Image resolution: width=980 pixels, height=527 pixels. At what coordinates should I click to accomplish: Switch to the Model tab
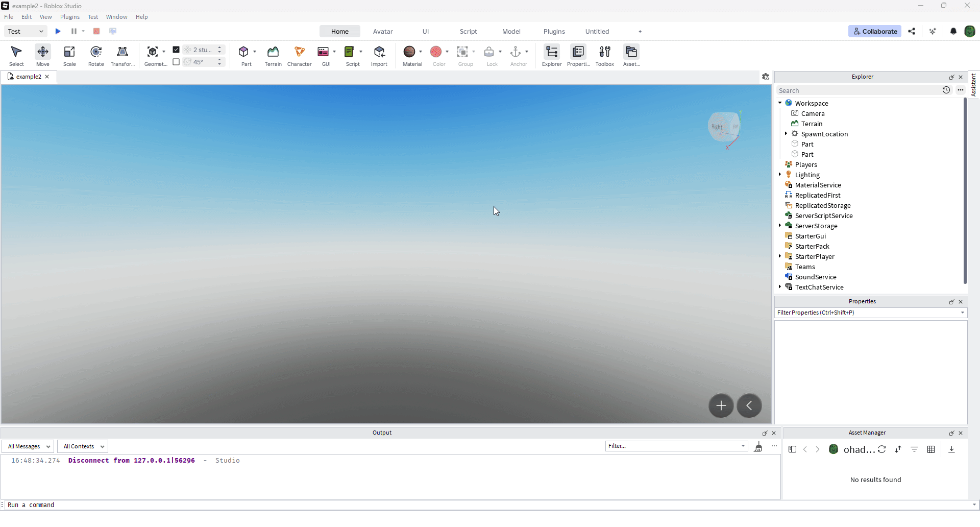tap(511, 31)
